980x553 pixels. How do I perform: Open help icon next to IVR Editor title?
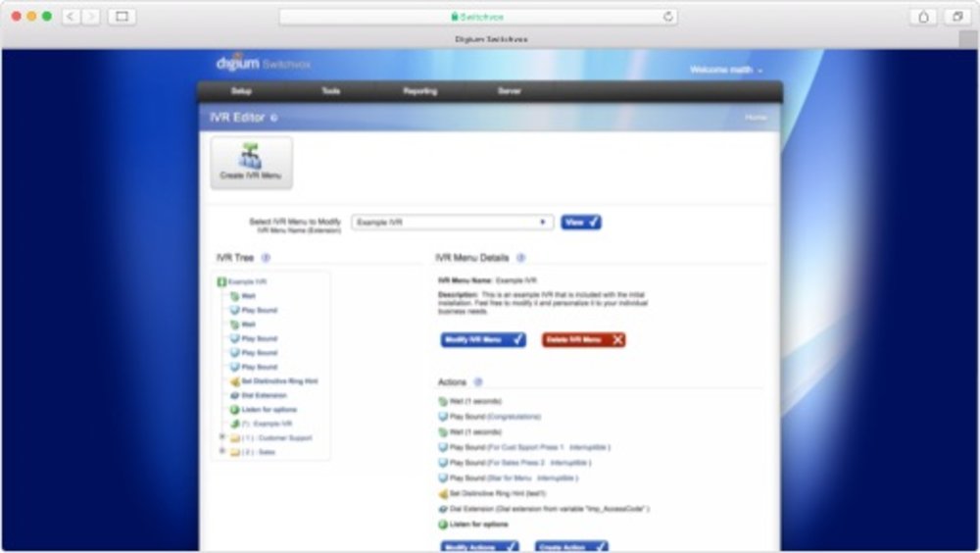tap(273, 118)
